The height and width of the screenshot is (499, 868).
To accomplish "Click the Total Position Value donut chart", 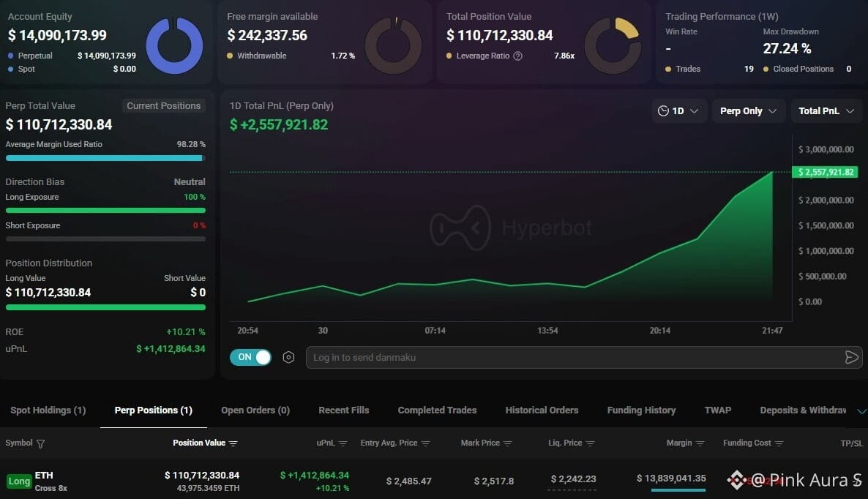I will tap(613, 45).
